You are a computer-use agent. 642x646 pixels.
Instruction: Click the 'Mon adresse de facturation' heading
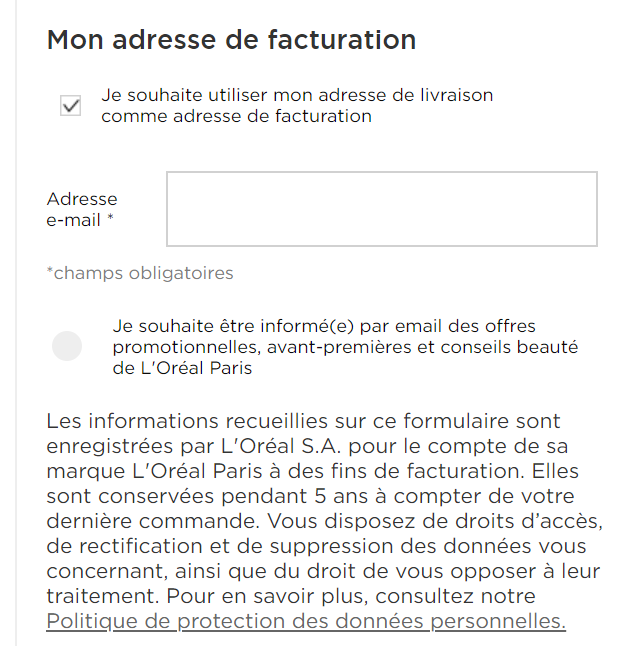[x=231, y=40]
